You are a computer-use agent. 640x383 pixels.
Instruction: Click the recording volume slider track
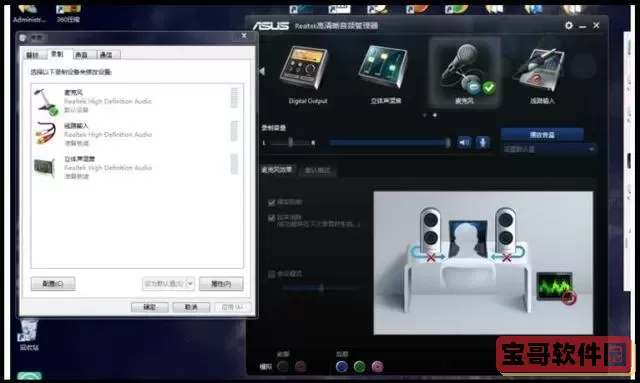pos(389,143)
